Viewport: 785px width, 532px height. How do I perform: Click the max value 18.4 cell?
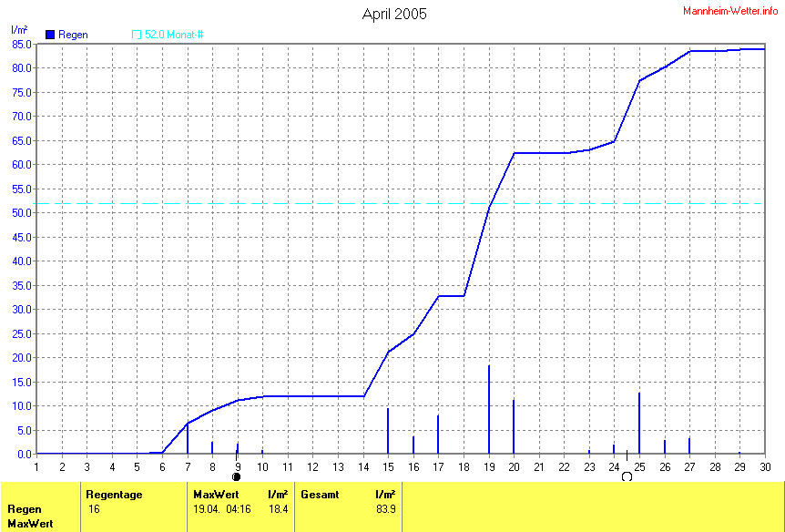(x=278, y=509)
